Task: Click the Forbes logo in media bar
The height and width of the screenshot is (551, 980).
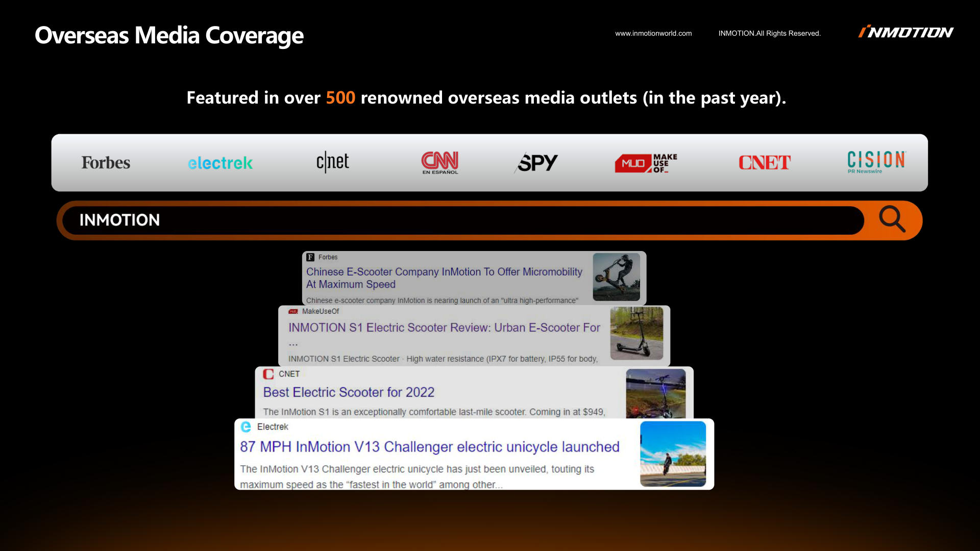Action: 106,163
